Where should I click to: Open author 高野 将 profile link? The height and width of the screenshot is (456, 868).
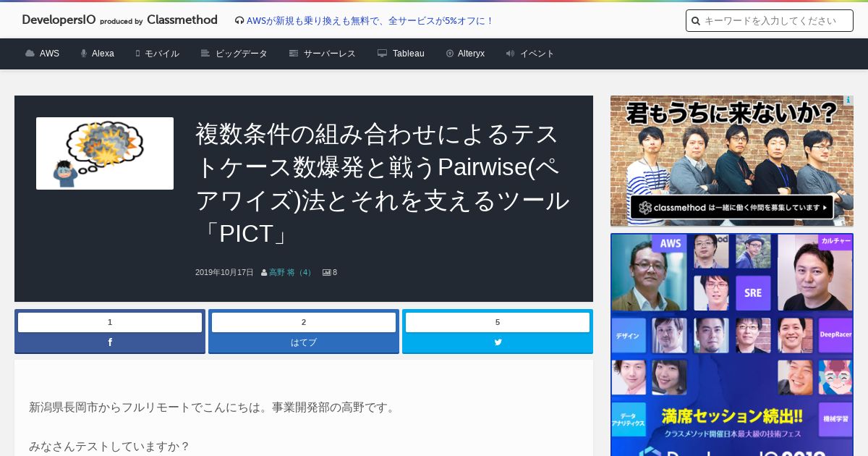point(291,273)
